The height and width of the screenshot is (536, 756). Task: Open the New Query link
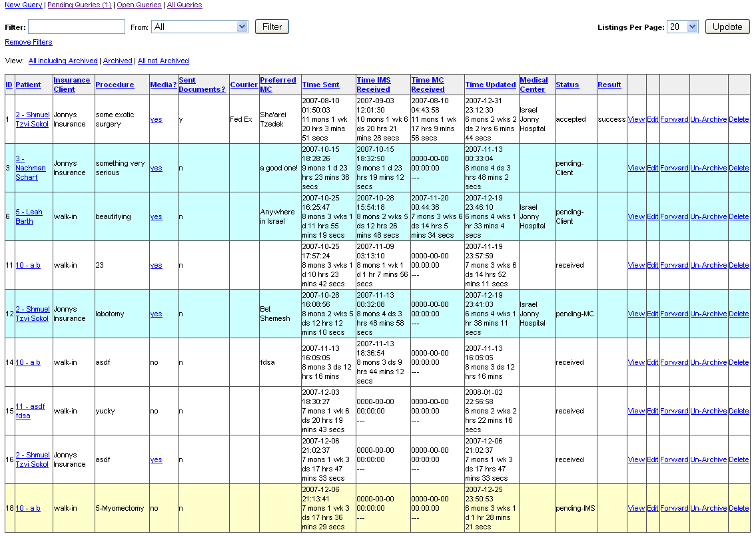tap(23, 5)
